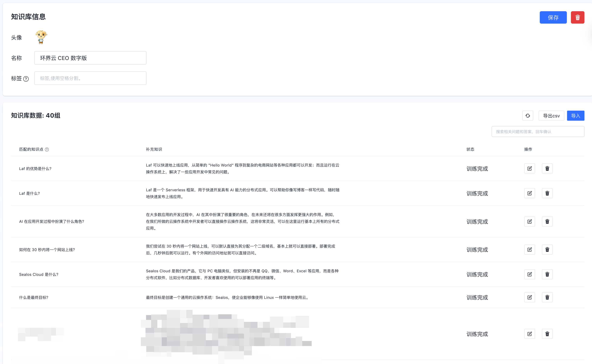Edit the 30 秒内网站上线 entry
The image size is (592, 364).
click(x=529, y=250)
